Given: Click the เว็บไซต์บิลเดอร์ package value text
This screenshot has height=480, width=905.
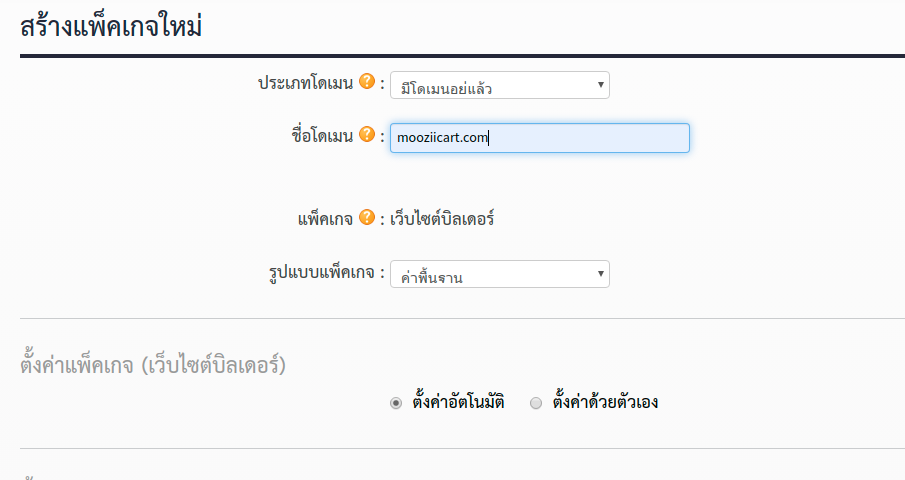Looking at the screenshot, I should point(442,219).
